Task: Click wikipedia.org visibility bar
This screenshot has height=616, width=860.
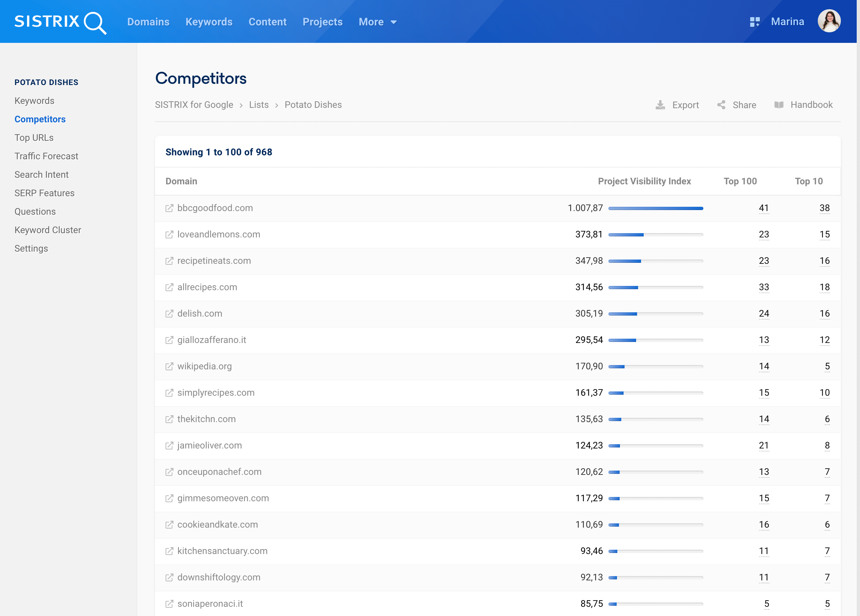Action: pyautogui.click(x=656, y=366)
